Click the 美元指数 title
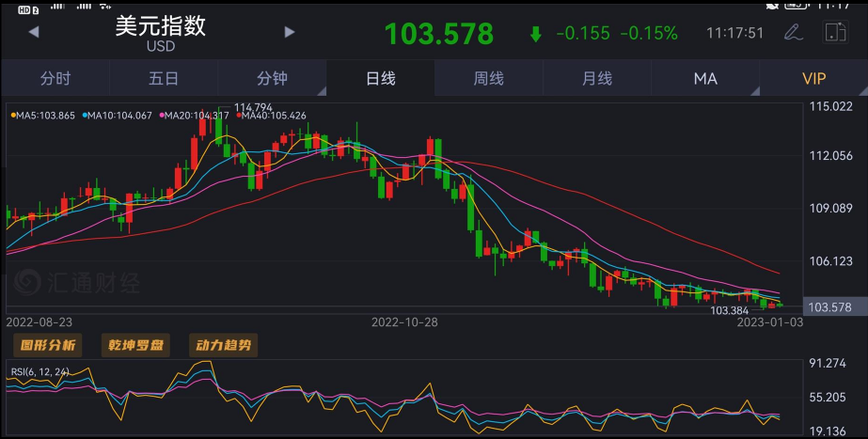 [161, 26]
